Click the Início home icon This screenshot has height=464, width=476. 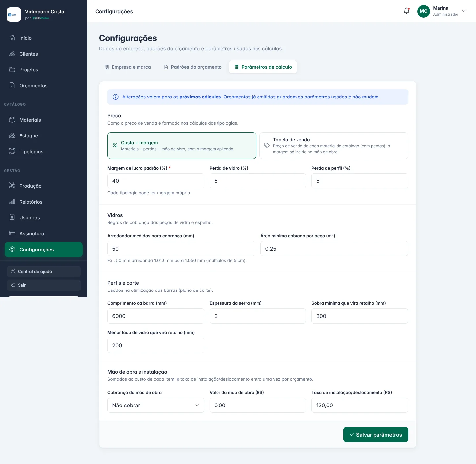[x=12, y=38]
